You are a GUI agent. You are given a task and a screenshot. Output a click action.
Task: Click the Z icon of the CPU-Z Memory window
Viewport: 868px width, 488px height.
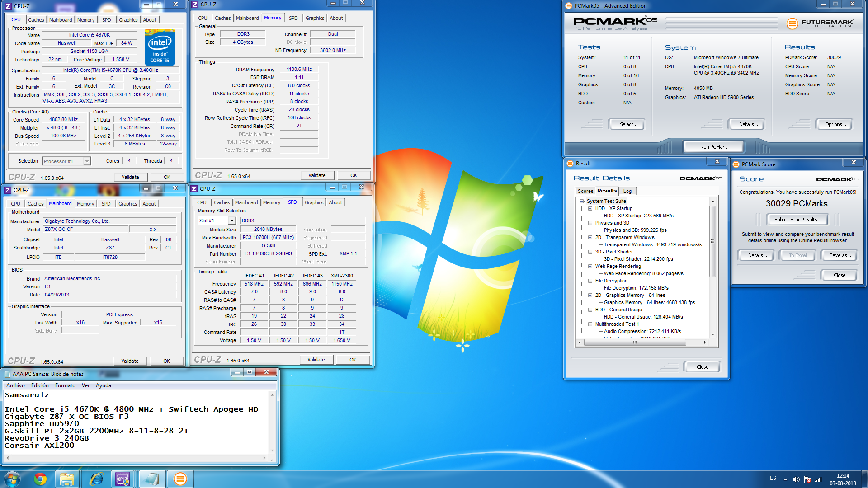click(195, 5)
